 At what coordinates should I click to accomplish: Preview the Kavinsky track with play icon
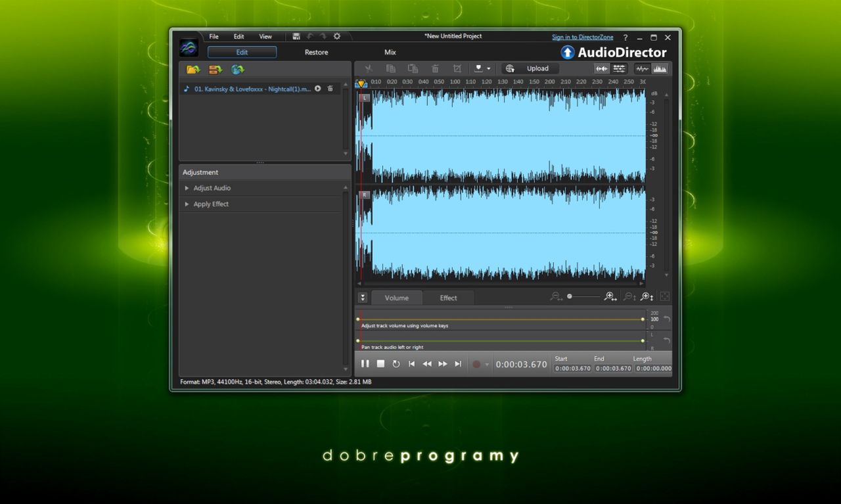point(318,89)
